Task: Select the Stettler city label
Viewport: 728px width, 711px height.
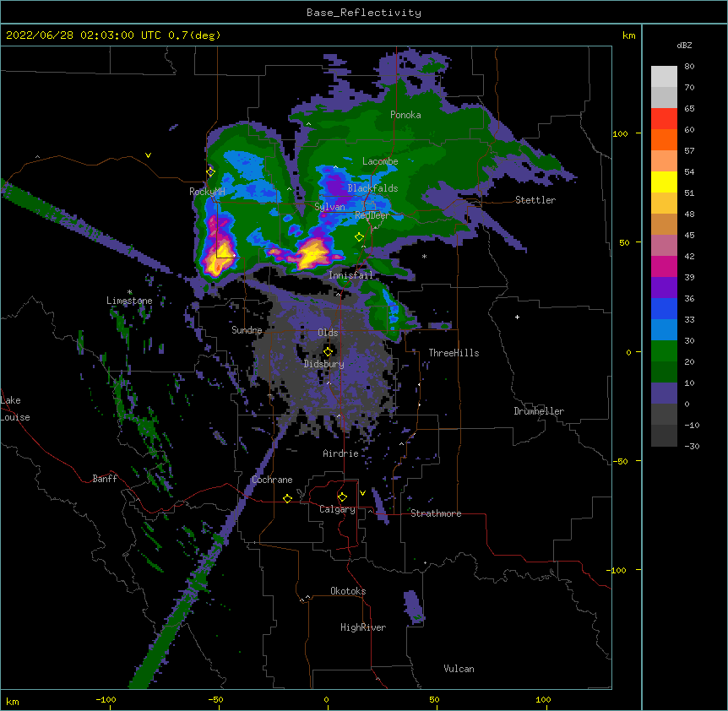Action: click(x=535, y=200)
